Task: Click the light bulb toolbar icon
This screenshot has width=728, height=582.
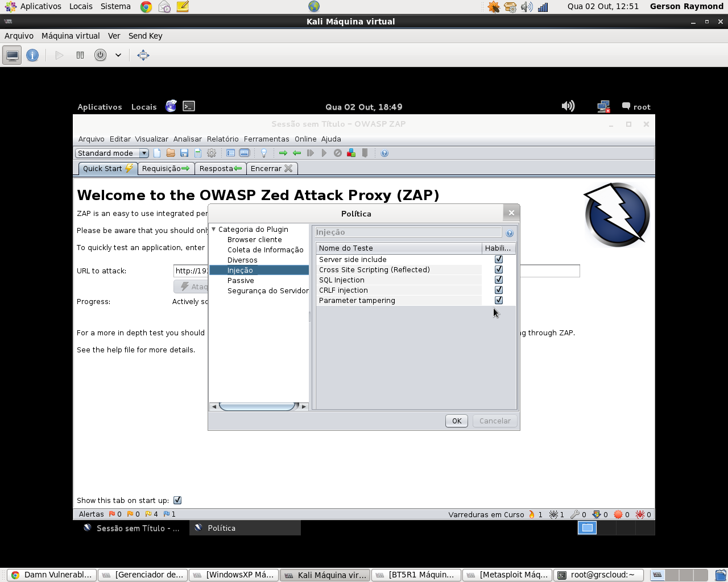Action: tap(264, 153)
